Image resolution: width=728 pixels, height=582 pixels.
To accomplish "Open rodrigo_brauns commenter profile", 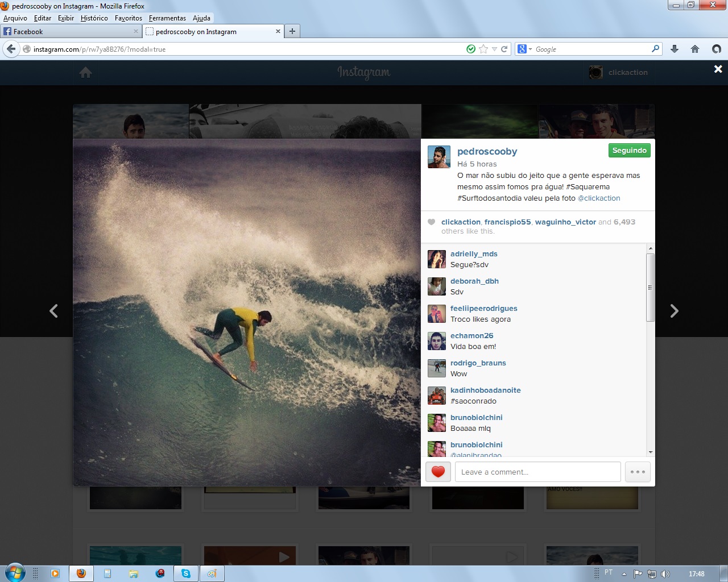I will 478,363.
